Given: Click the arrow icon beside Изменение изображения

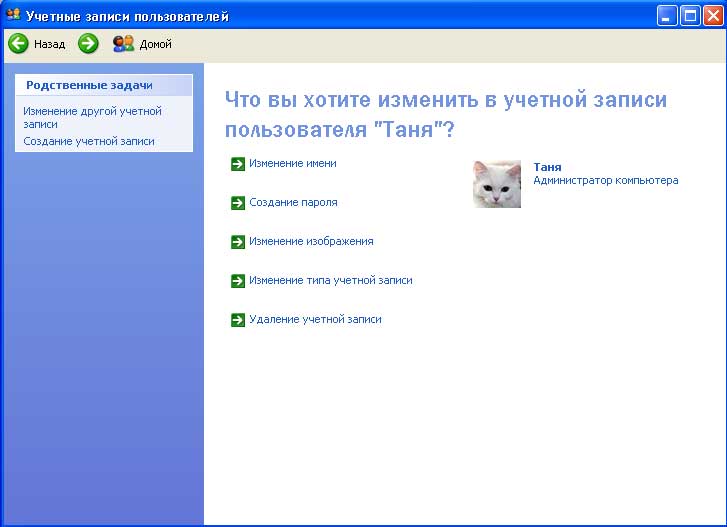Looking at the screenshot, I should click(x=238, y=242).
